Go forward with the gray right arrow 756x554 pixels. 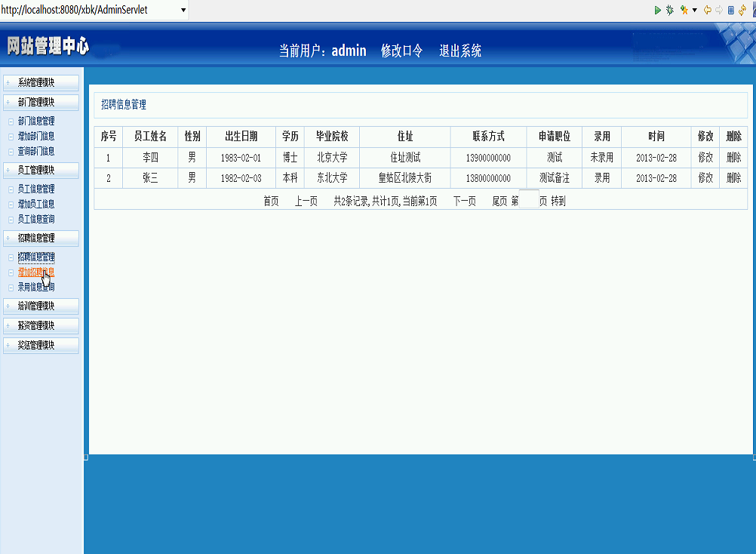pyautogui.click(x=719, y=10)
